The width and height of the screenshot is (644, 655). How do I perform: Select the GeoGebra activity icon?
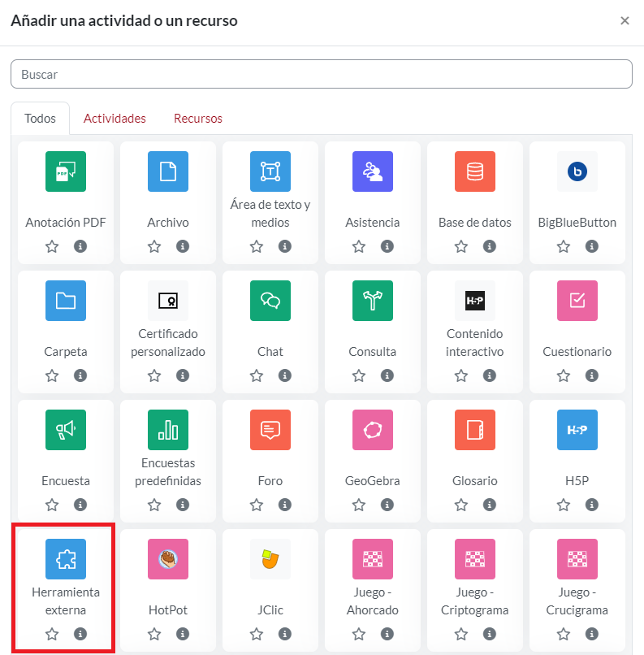point(373,430)
